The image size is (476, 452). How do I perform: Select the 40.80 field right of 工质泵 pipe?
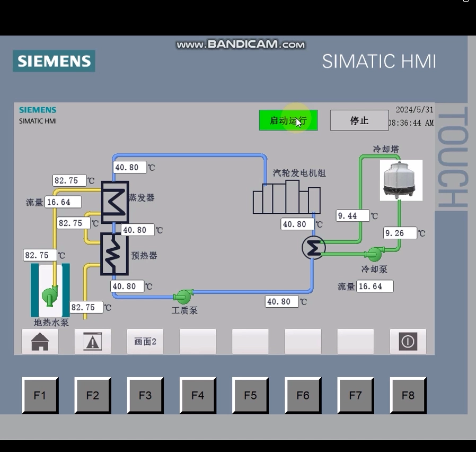tap(281, 301)
